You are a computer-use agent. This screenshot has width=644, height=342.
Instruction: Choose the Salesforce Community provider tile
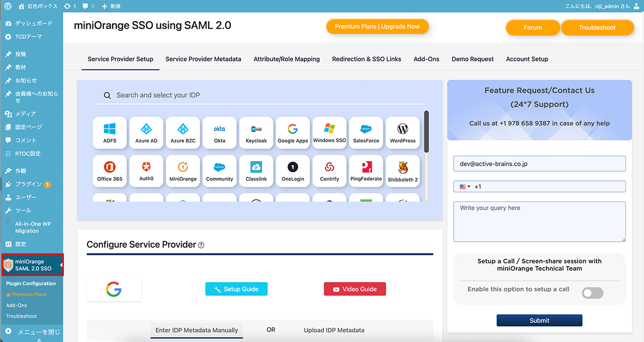(219, 171)
